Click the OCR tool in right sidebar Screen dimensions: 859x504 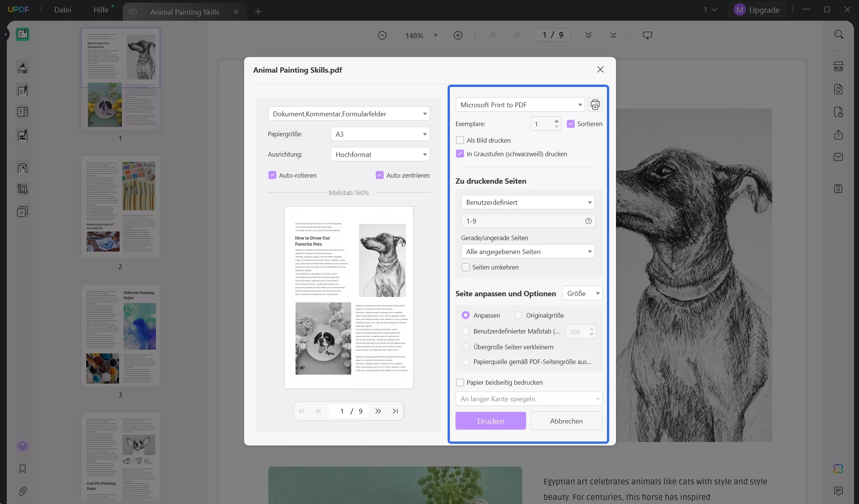[x=838, y=67]
